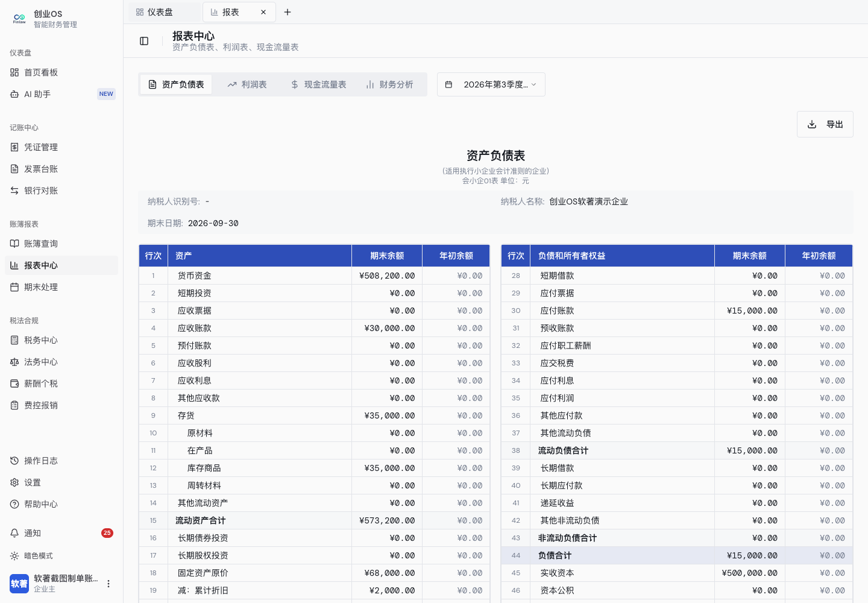Click the 流动资产合计 subtotal row
The height and width of the screenshot is (603, 868).
pos(314,520)
